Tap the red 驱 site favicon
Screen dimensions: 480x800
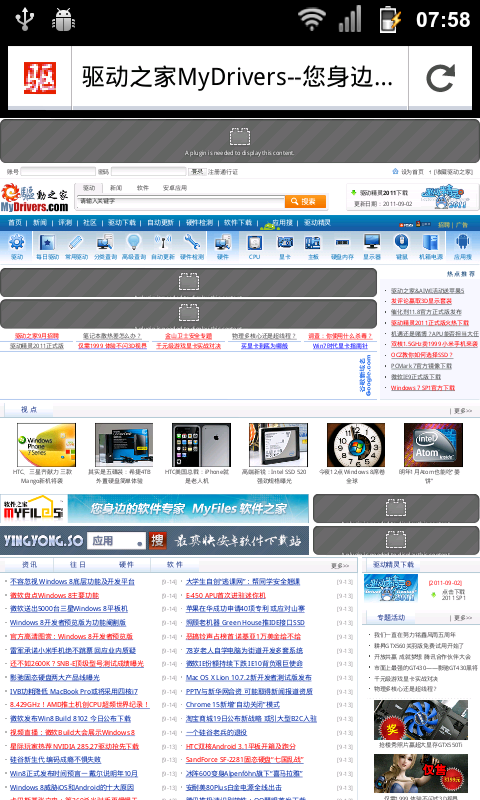[x=40, y=78]
